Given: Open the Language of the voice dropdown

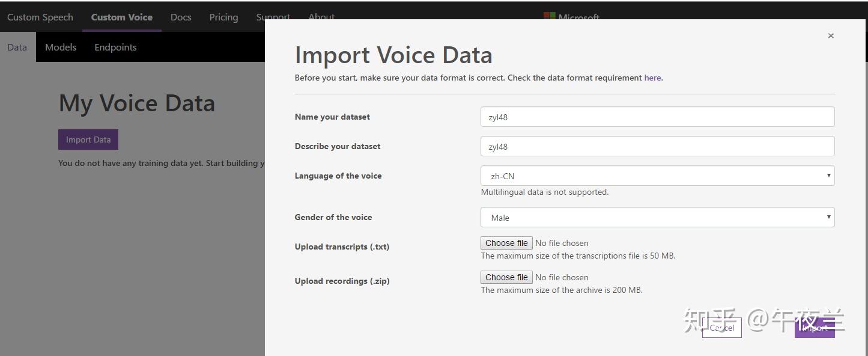Looking at the screenshot, I should tap(657, 176).
